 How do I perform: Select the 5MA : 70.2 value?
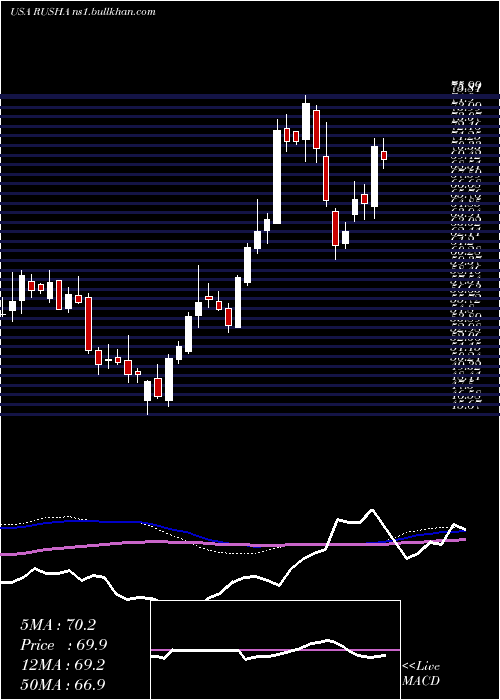point(58,625)
